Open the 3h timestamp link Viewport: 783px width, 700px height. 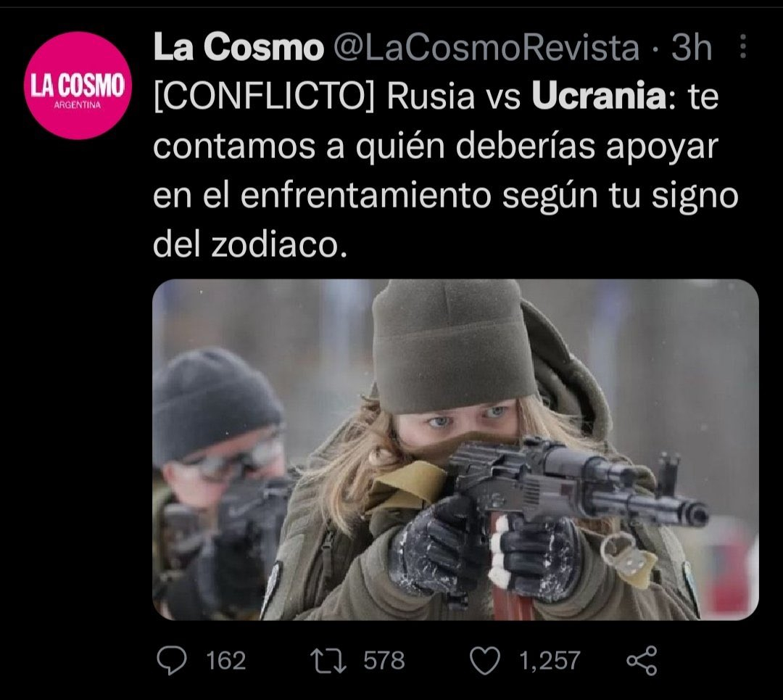click(692, 47)
